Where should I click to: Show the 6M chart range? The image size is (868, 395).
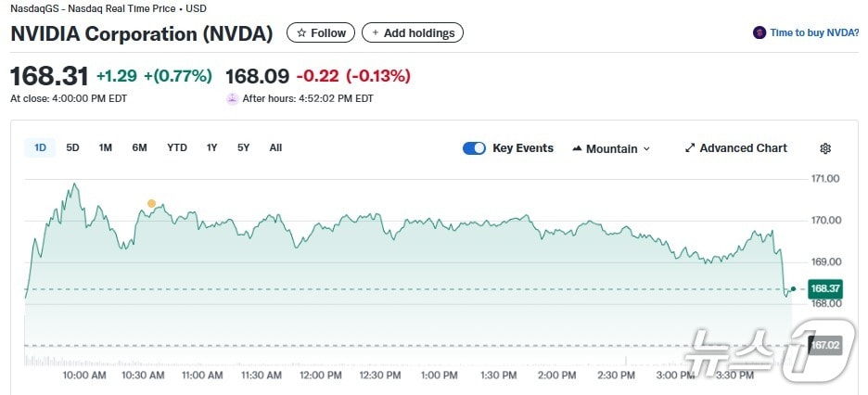[x=139, y=147]
